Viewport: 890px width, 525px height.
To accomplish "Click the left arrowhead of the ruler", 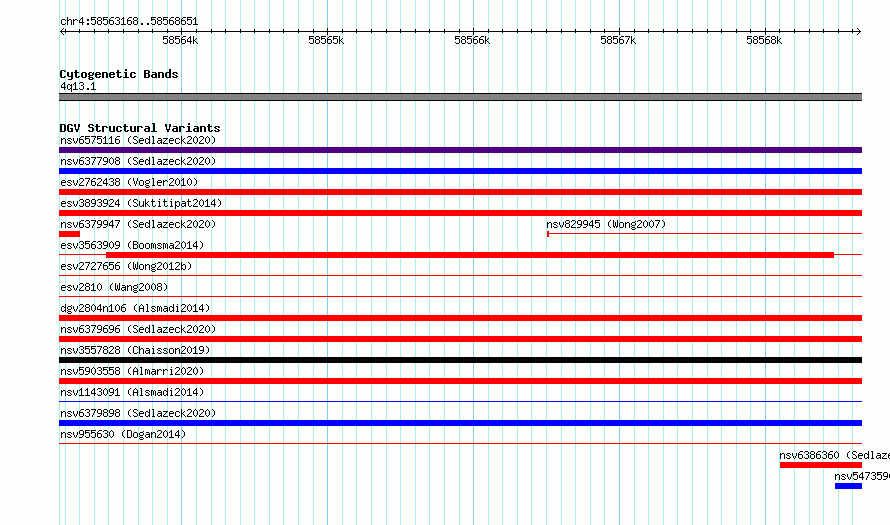I will [x=62, y=31].
